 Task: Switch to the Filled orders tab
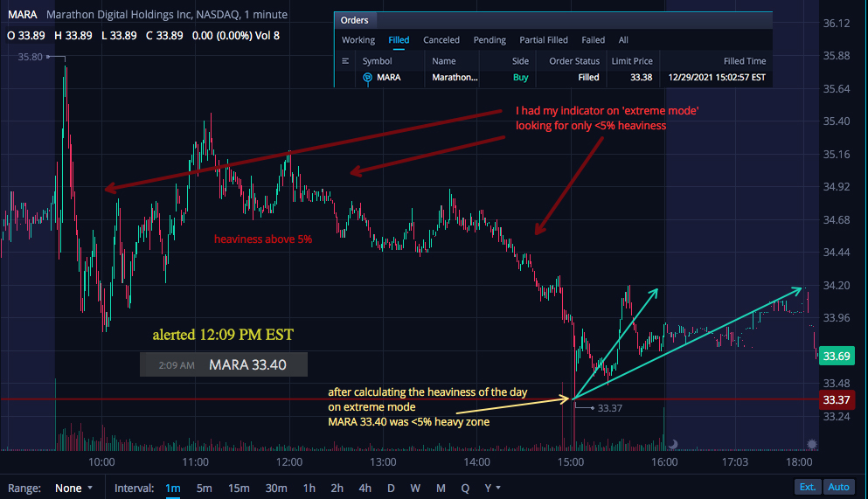[399, 40]
